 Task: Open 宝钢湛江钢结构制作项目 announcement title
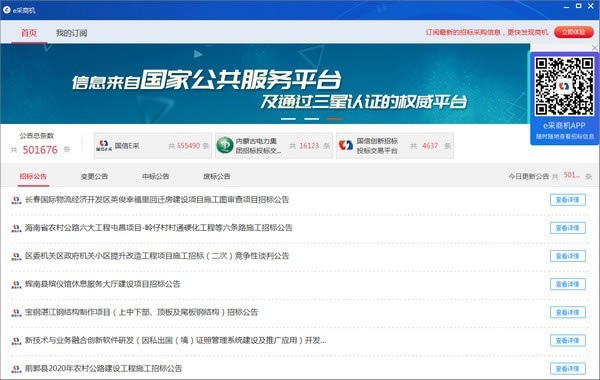[142, 312]
